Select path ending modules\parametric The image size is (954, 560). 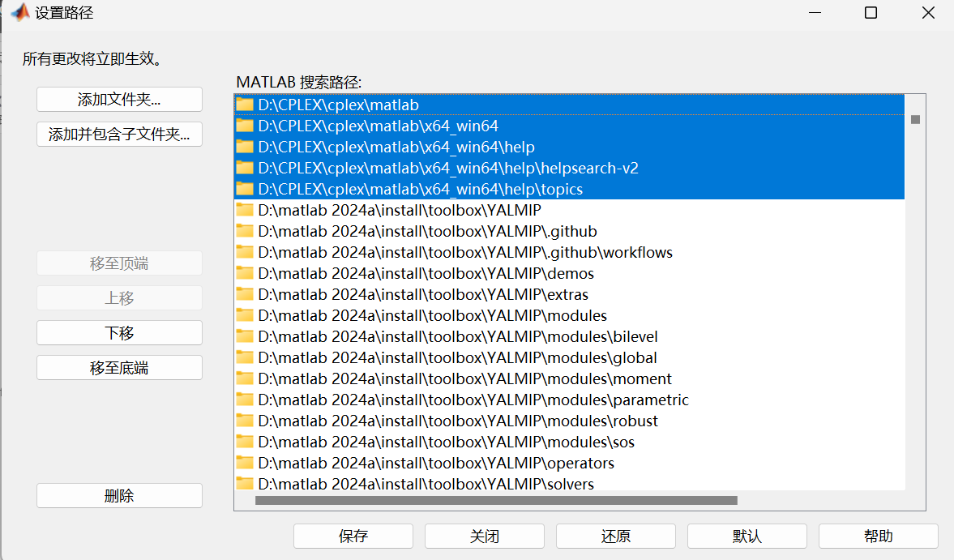570,400
